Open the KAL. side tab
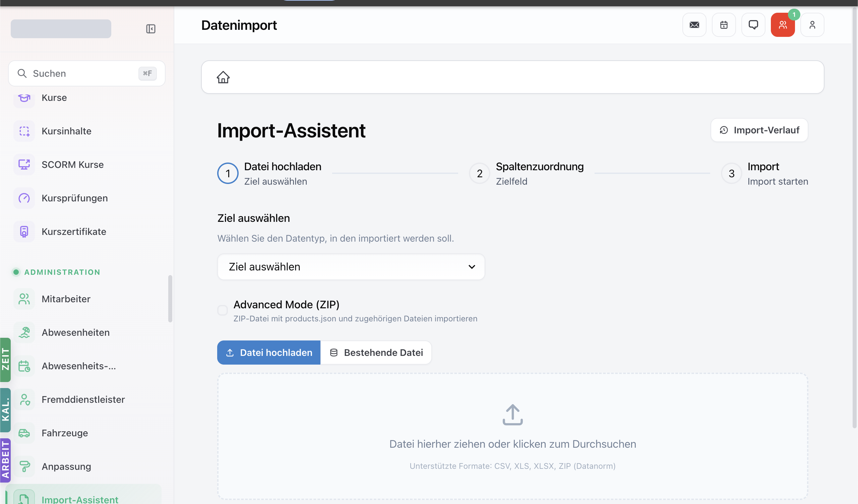This screenshot has width=858, height=504. click(5, 410)
